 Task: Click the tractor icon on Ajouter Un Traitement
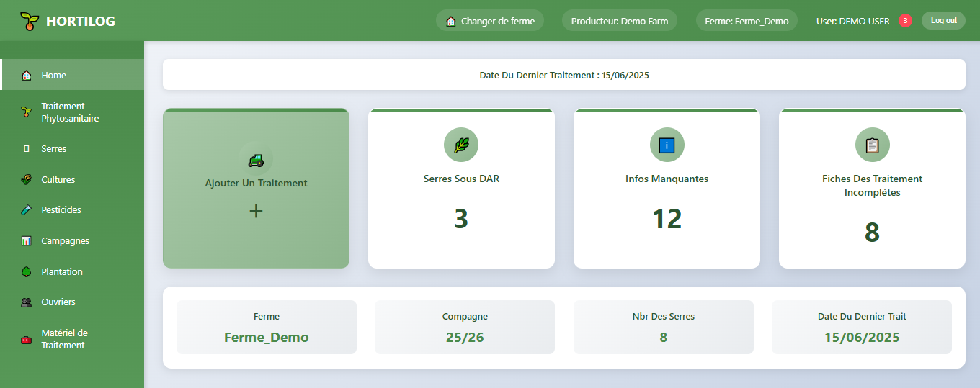click(256, 160)
